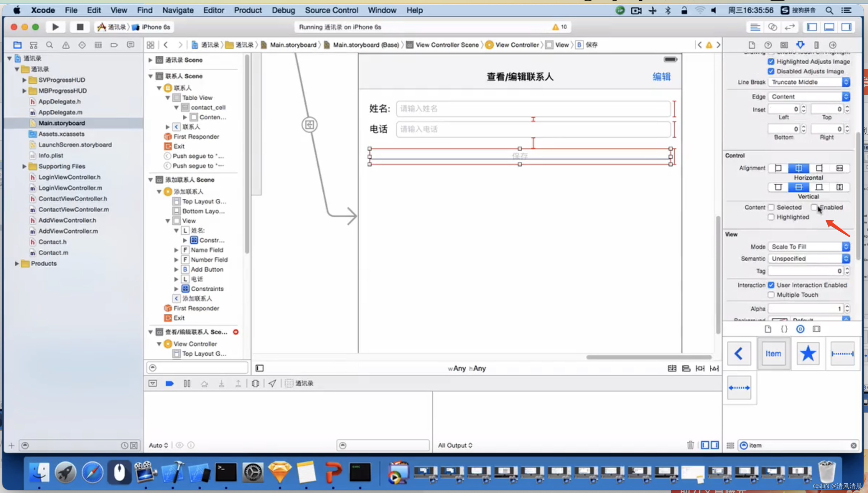868x493 pixels.
Task: Pause program execution in debug bar
Action: [x=187, y=383]
